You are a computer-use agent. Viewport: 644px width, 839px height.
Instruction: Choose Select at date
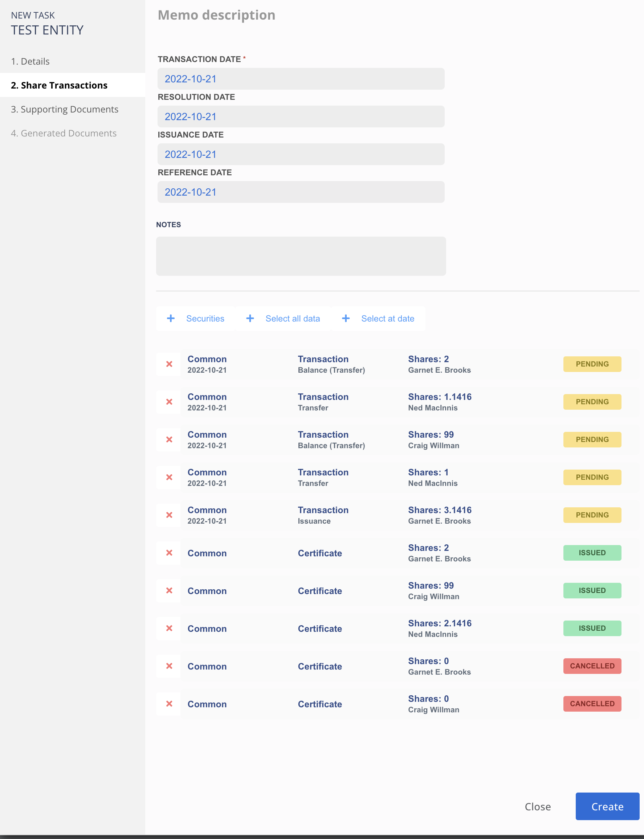[388, 319]
